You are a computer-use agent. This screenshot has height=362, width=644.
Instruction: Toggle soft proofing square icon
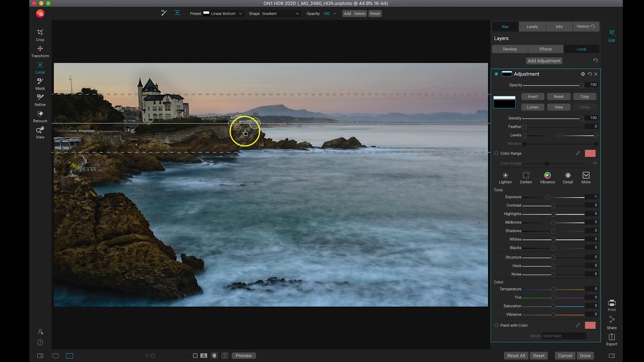point(195,355)
